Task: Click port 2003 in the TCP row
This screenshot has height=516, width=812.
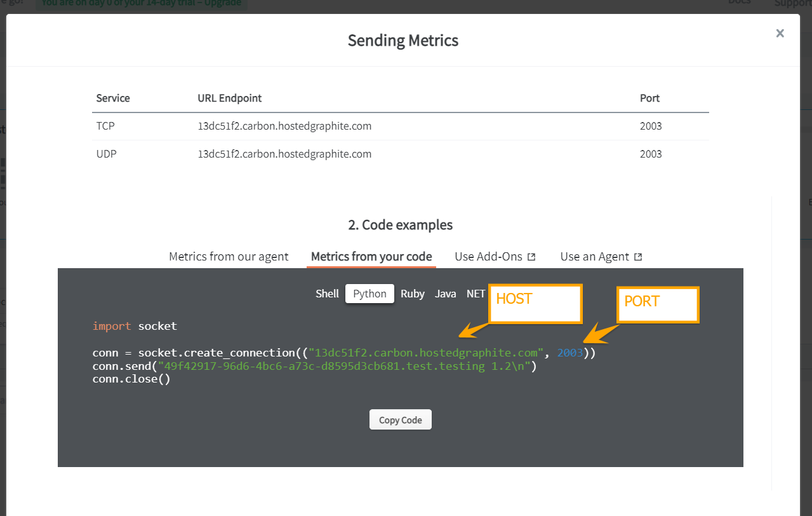Action: click(651, 126)
